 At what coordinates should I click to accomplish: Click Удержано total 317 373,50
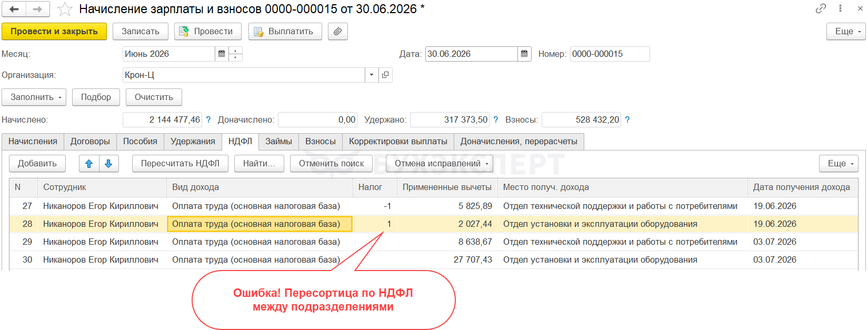pyautogui.click(x=450, y=120)
